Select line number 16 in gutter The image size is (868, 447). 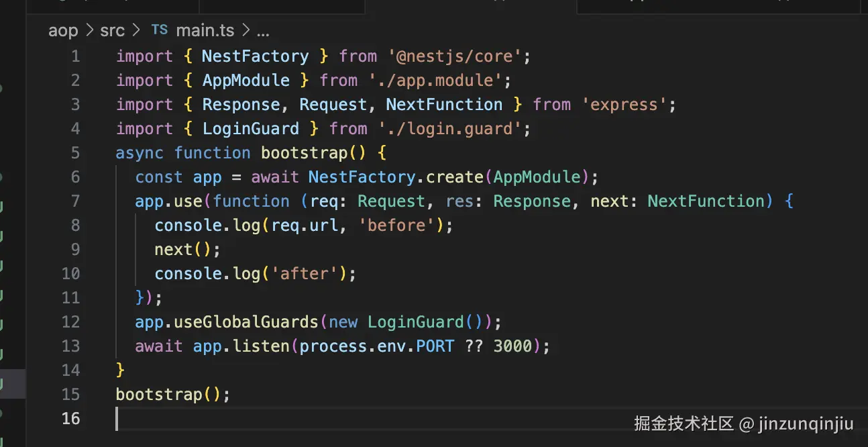[x=71, y=419]
